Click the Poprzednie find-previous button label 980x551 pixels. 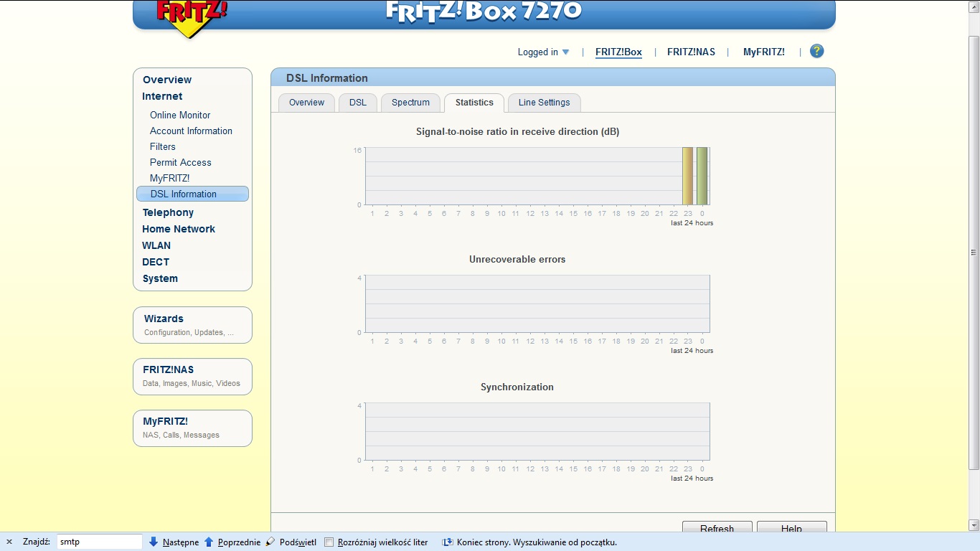pos(239,542)
